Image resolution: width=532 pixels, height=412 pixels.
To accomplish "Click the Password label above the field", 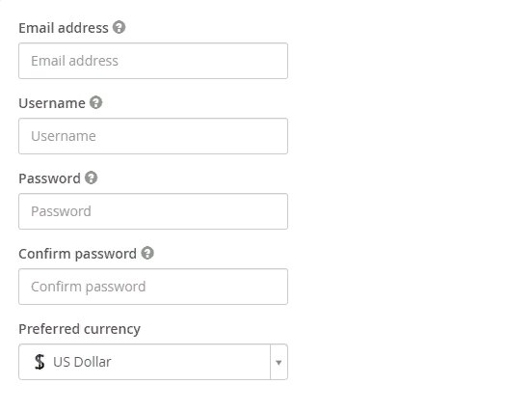I will (x=49, y=179).
